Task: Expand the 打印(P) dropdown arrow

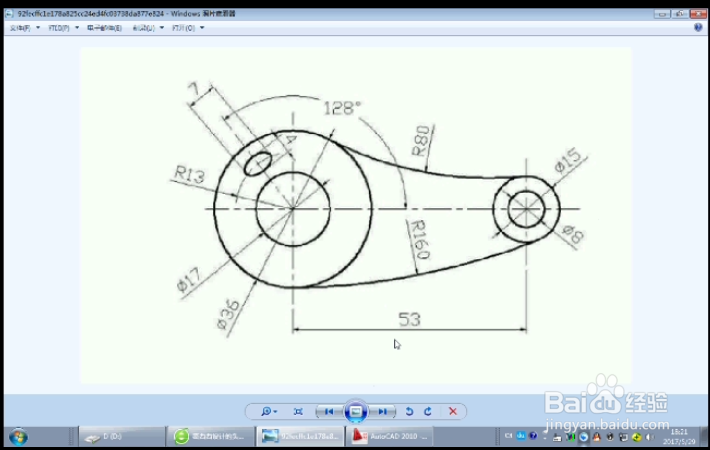Action: (x=77, y=28)
